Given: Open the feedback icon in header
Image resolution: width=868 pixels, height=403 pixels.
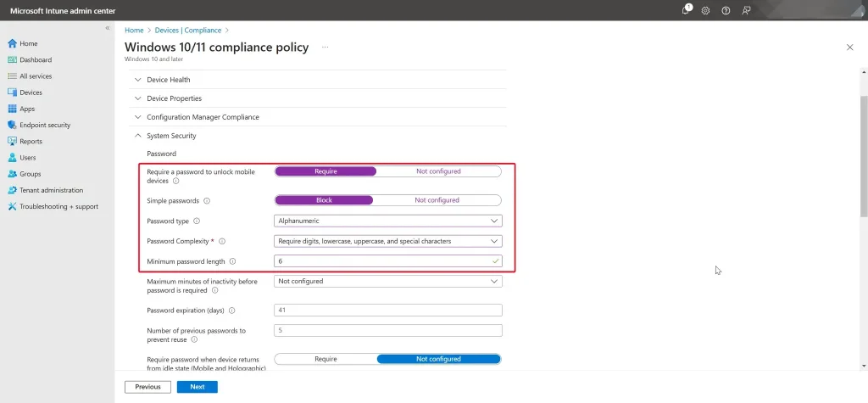Looking at the screenshot, I should coord(746,10).
